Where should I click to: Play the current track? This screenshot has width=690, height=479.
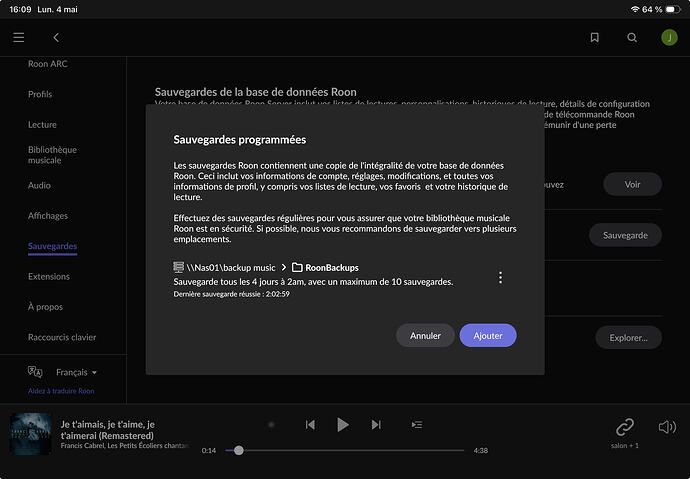tap(343, 424)
